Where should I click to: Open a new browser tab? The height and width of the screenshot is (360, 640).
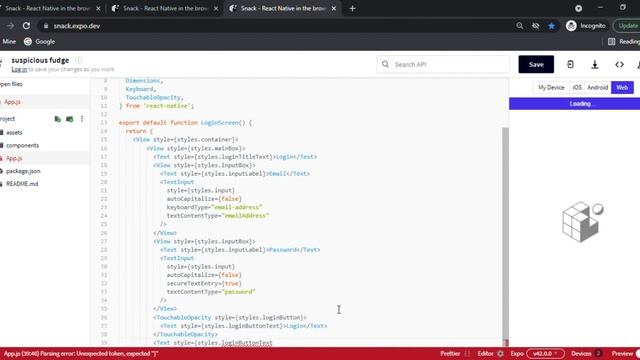[x=352, y=8]
